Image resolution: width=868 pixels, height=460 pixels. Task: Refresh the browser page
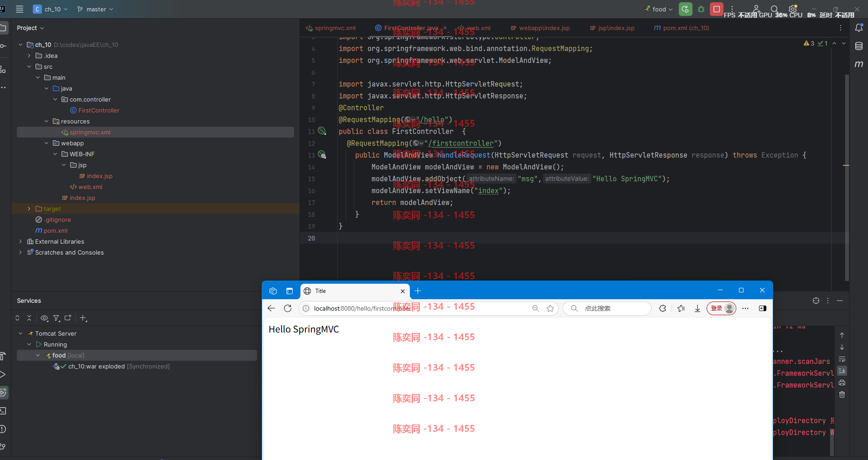click(288, 308)
